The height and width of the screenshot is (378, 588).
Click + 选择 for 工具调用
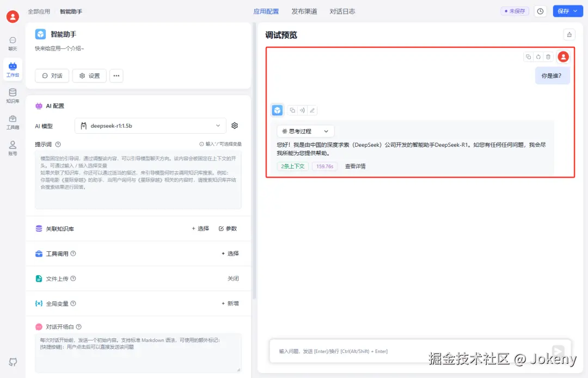click(230, 253)
